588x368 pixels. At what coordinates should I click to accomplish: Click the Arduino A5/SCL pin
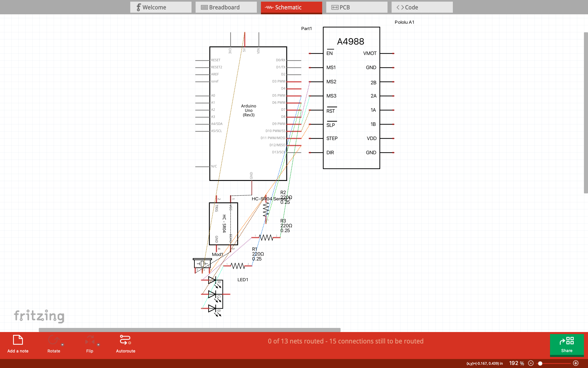pyautogui.click(x=202, y=131)
